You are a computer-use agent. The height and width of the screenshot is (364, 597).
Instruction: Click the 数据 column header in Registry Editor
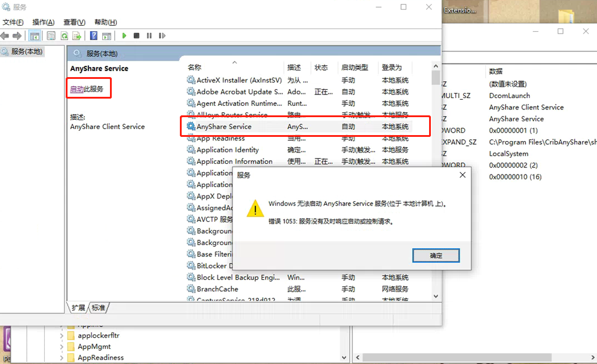click(496, 71)
